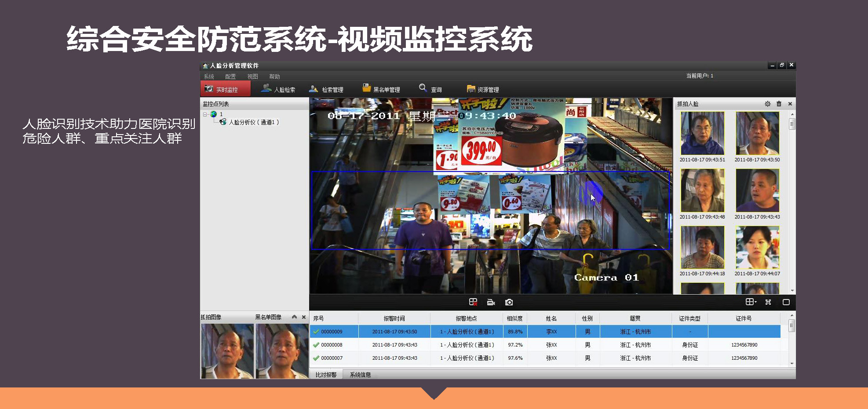868x409 pixels.
Task: Select alarm row 00000007
Action: tap(545, 358)
